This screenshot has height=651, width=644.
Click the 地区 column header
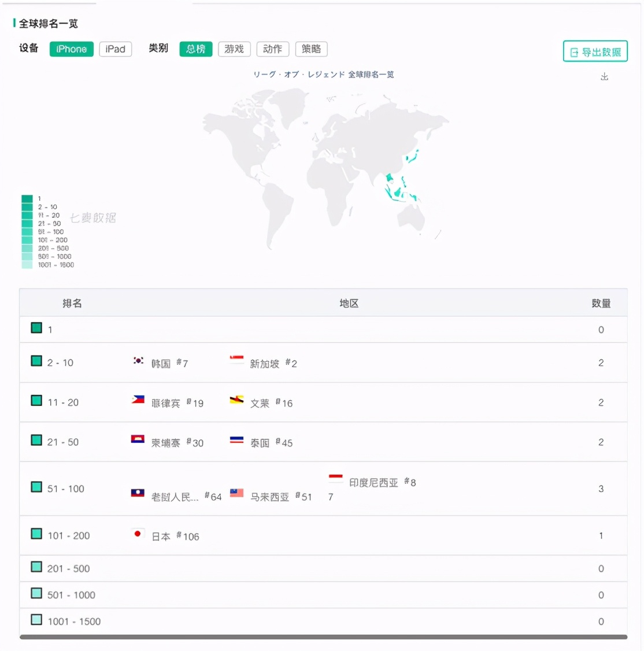click(349, 303)
